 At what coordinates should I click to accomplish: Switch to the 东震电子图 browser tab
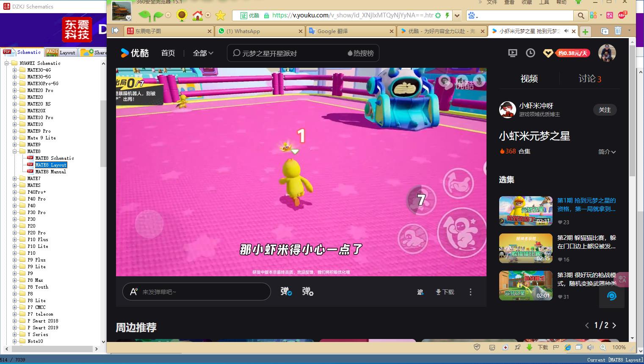pos(169,31)
